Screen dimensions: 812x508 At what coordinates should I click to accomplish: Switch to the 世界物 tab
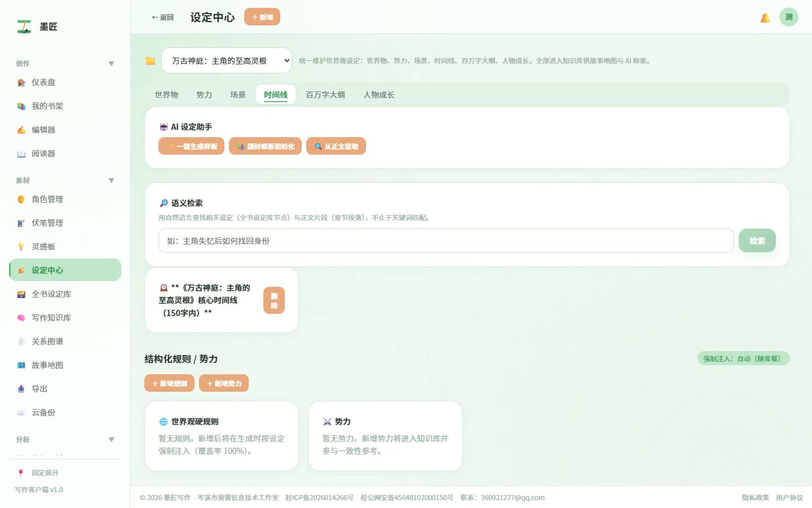[x=166, y=95]
